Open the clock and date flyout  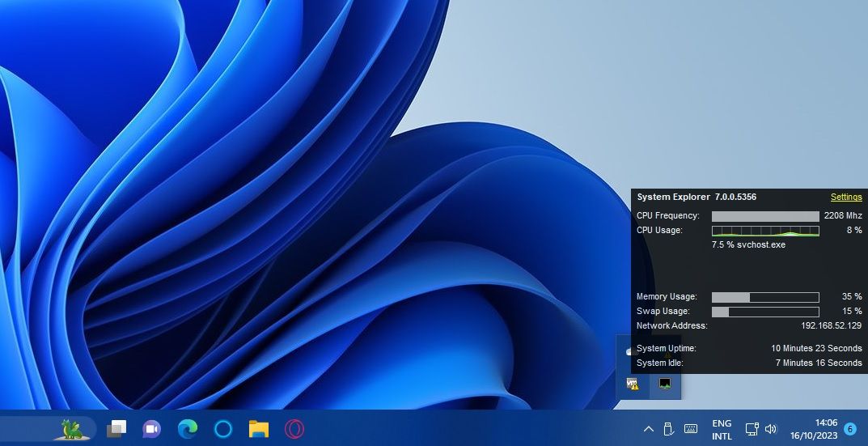815,428
